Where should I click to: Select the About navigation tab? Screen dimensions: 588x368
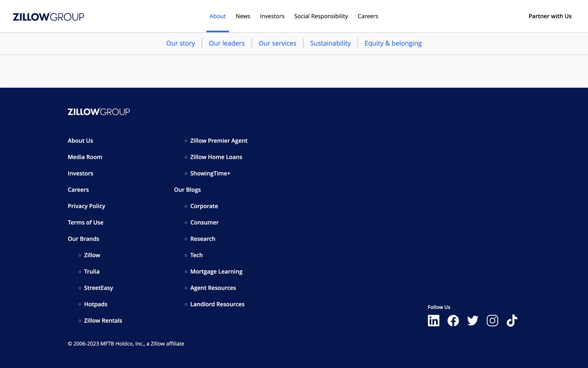[x=217, y=16]
